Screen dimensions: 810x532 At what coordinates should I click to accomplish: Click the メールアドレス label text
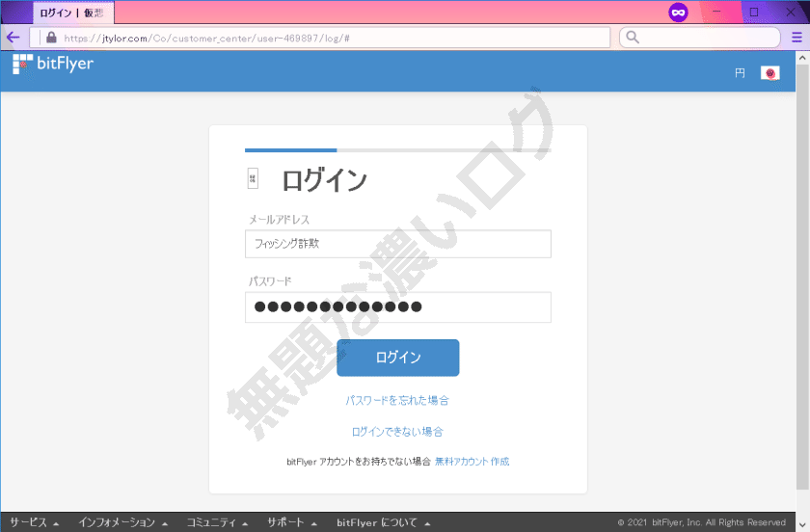pyautogui.click(x=279, y=220)
